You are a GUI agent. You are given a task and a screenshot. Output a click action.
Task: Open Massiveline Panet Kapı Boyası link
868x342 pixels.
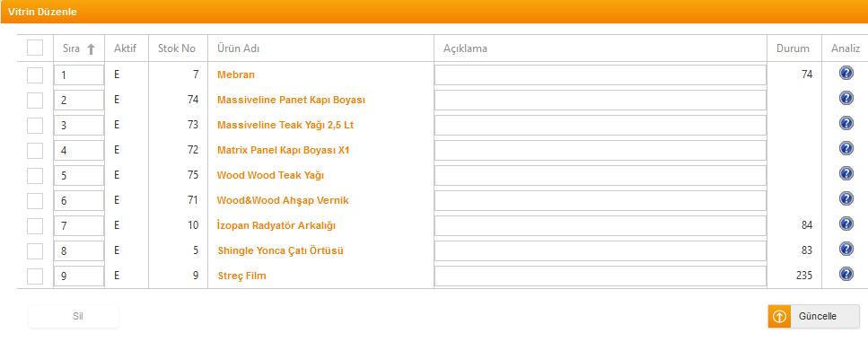[x=291, y=101]
